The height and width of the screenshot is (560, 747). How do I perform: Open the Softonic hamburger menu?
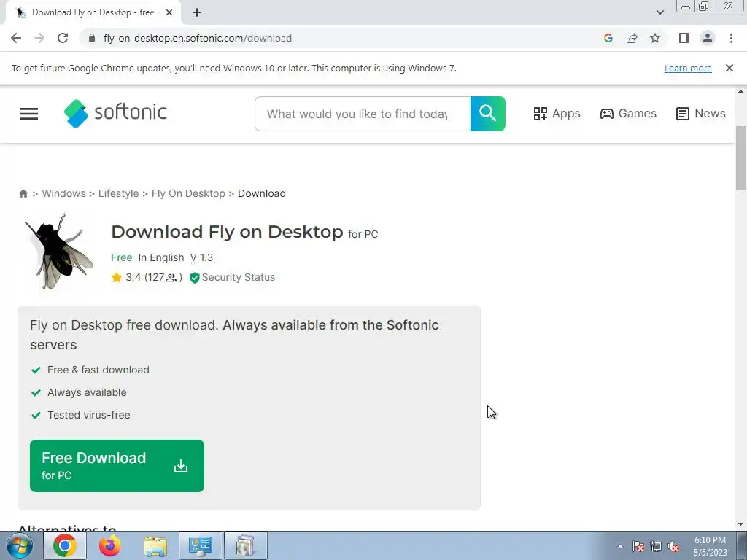29,113
